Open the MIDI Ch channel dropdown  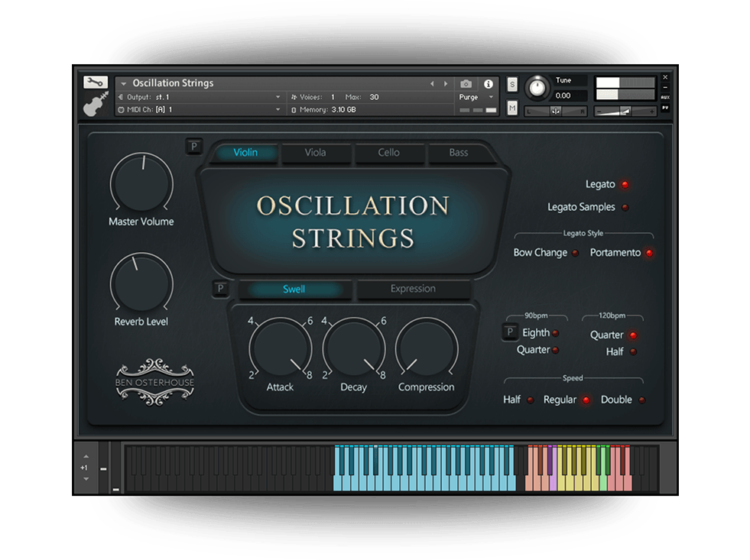tap(278, 109)
